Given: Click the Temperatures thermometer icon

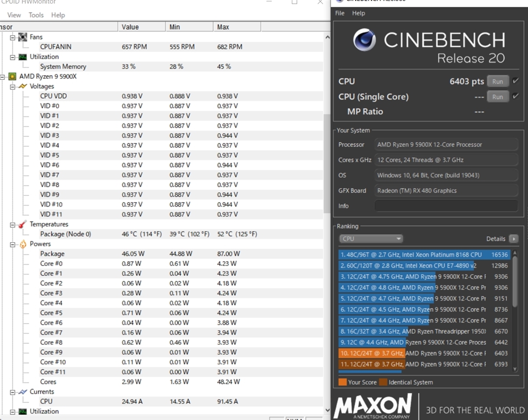Looking at the screenshot, I should 23,224.
